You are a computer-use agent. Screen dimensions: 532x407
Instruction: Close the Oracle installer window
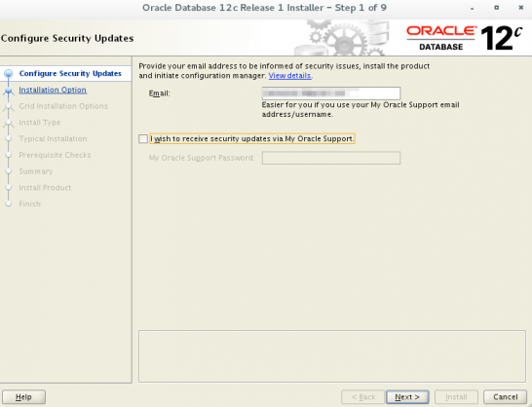[x=521, y=8]
